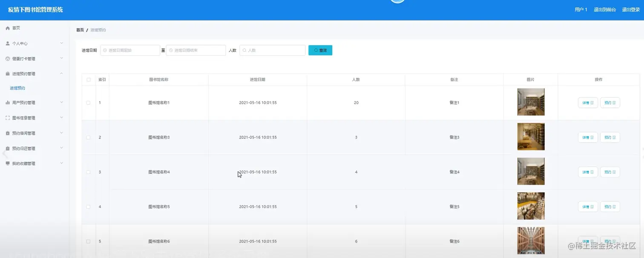Open the library photo for 图书馆名称5
The width and height of the screenshot is (644, 258).
[531, 206]
